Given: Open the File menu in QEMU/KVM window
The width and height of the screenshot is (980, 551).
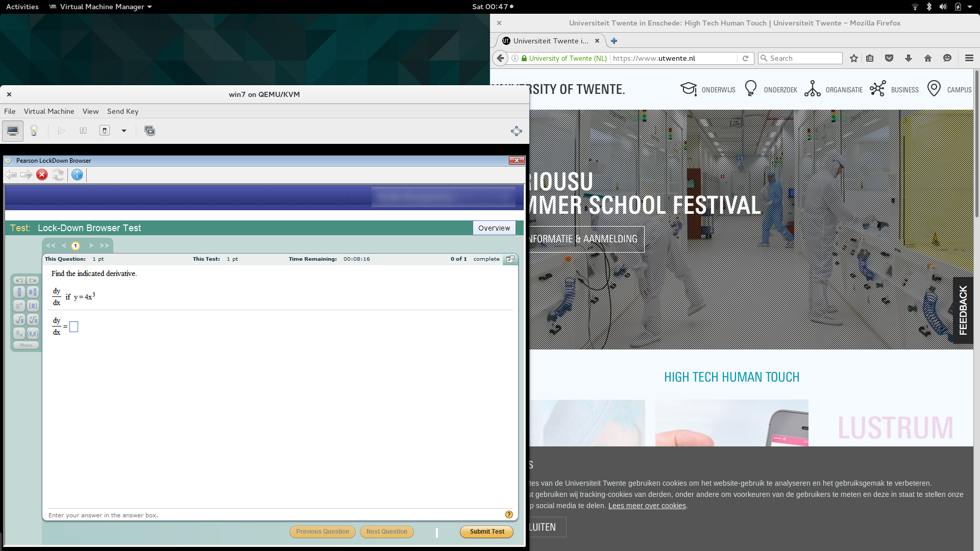Looking at the screenshot, I should [x=9, y=111].
